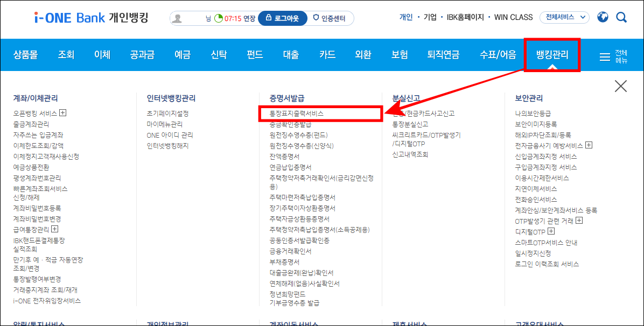Close the mega menu with the X
Image resolution: width=644 pixels, height=326 pixels.
[x=621, y=85]
